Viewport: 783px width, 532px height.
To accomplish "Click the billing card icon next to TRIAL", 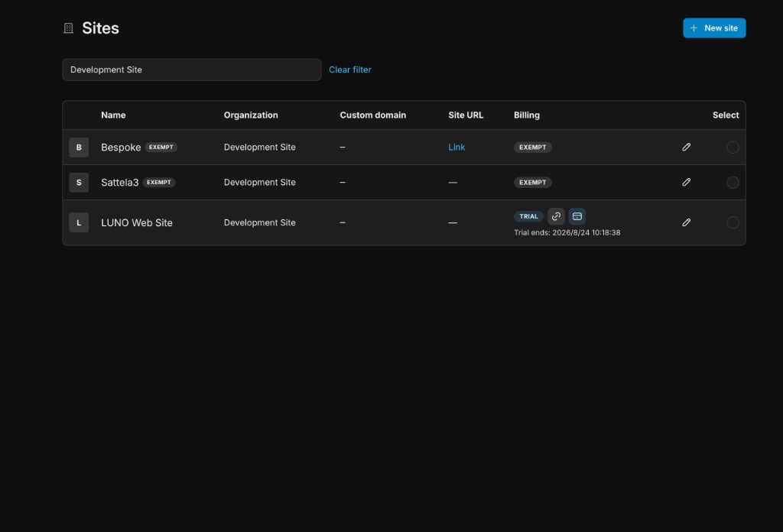I will 577,216.
